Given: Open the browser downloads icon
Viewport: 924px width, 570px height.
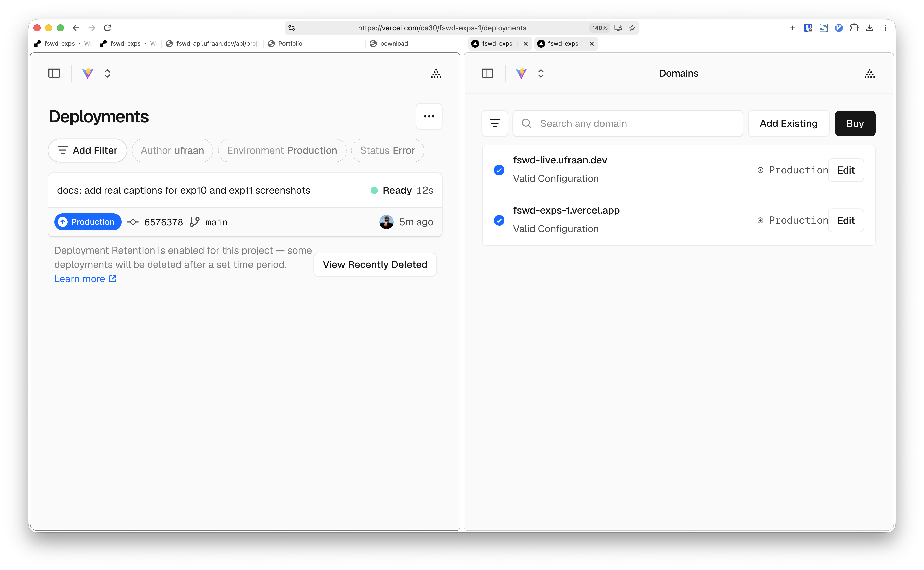Looking at the screenshot, I should click(870, 28).
